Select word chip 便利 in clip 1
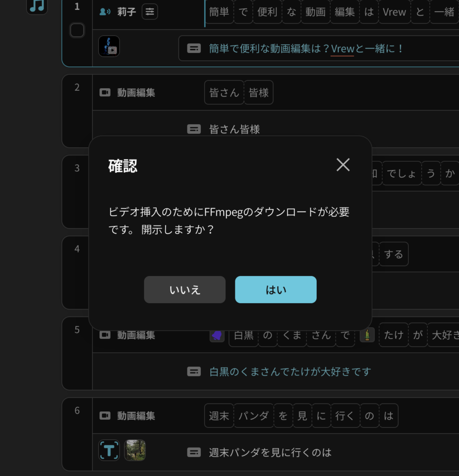 pyautogui.click(x=267, y=12)
